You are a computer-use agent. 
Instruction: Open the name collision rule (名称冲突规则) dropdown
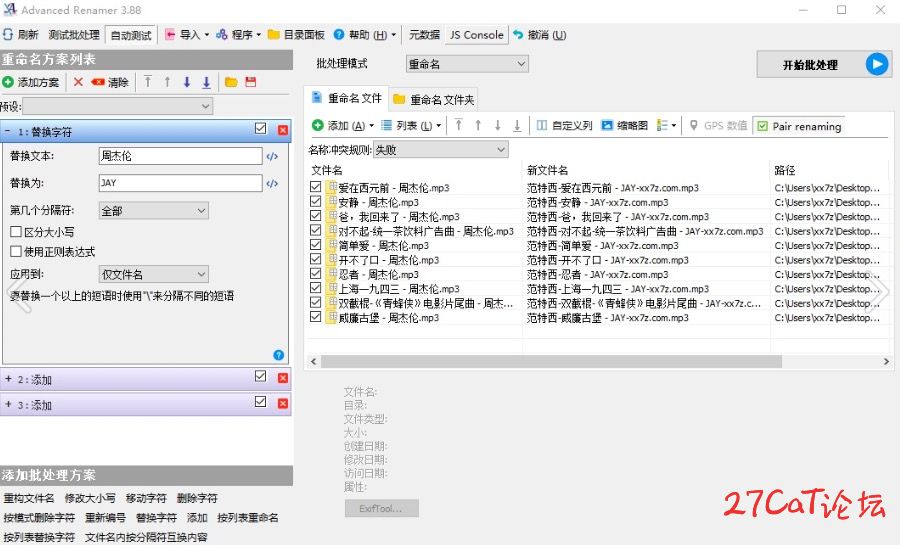pos(440,150)
